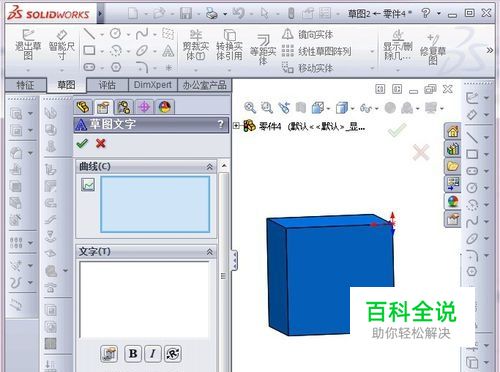Switch to the 办公室产品 tab

(204, 85)
